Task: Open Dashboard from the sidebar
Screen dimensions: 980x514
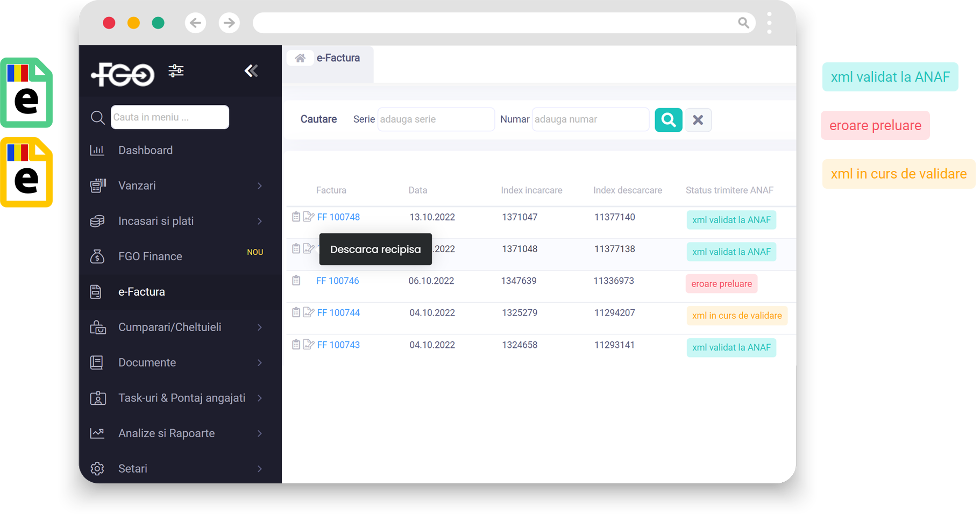Action: tap(145, 151)
